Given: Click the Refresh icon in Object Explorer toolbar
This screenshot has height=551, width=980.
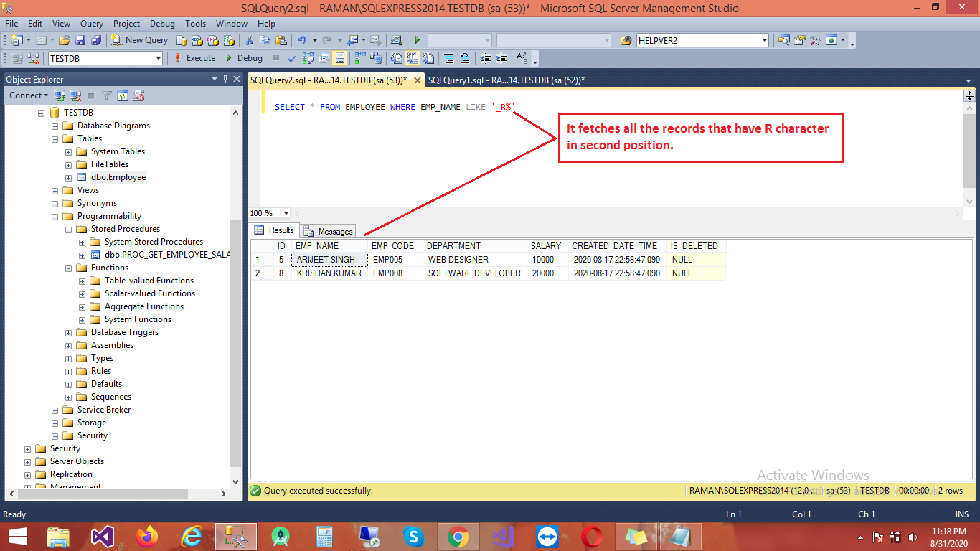Looking at the screenshot, I should 123,95.
